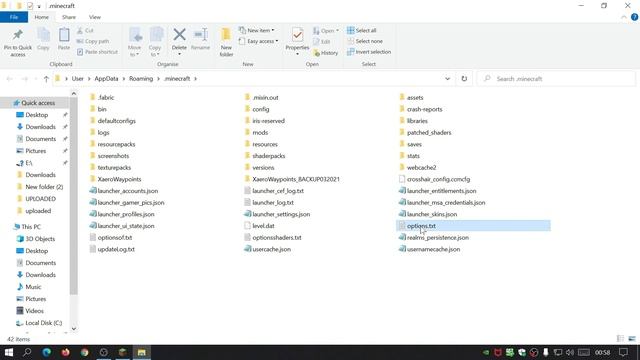The image size is (640, 360).
Task: Open the Windows Start menu
Action: point(9,352)
